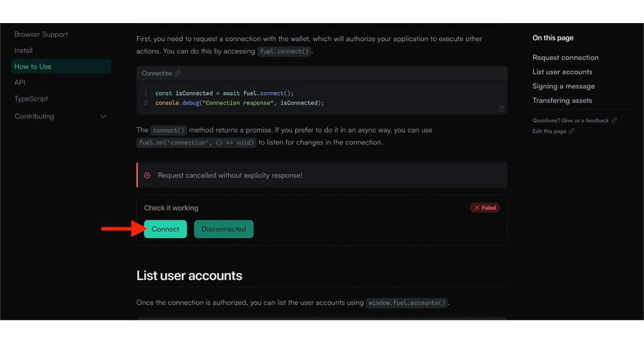Select Browser Support in sidebar
This screenshot has width=644, height=337.
click(x=41, y=34)
